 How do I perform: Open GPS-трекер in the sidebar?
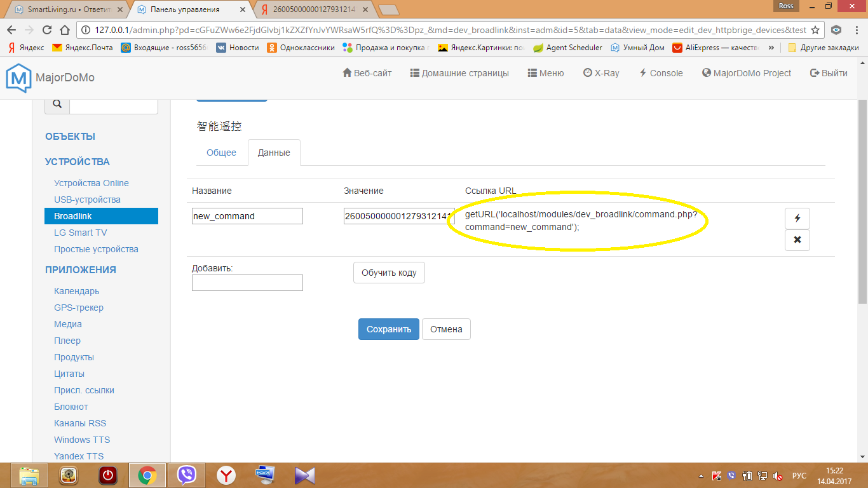pos(79,308)
